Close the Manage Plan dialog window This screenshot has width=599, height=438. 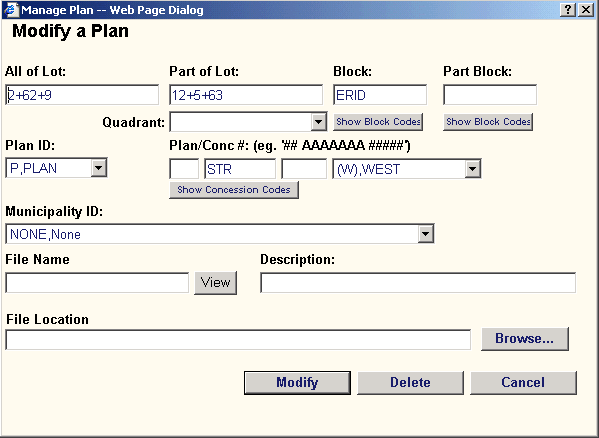coord(586,10)
